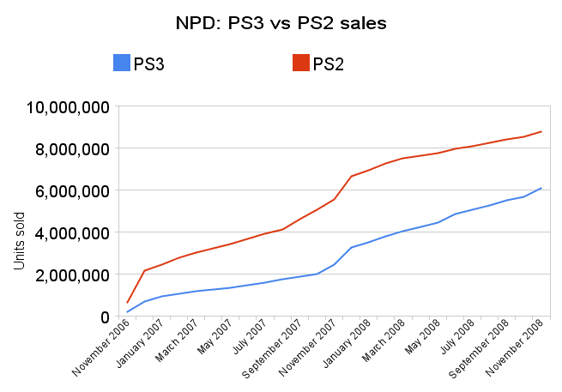Screen dimensions: 562x392
Task: Click the red PS2 line's end point
Action: tap(541, 131)
